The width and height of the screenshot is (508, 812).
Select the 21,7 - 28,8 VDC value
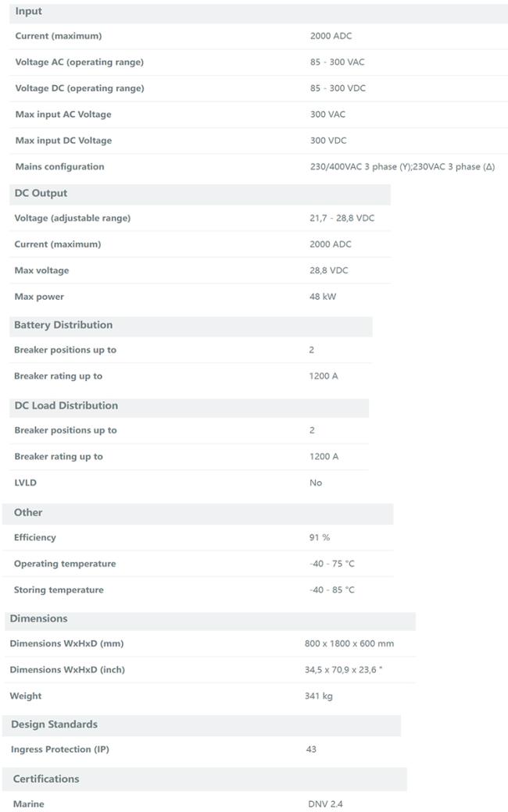(342, 219)
